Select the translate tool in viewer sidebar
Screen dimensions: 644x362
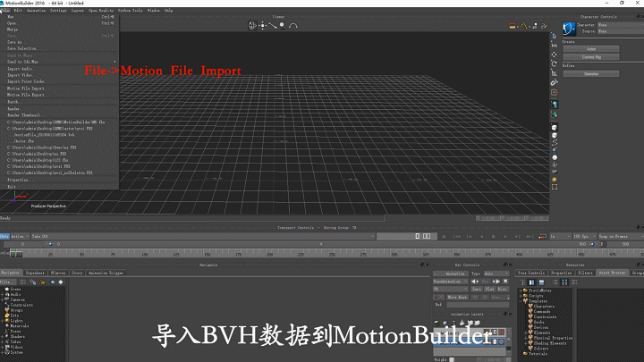(x=554, y=55)
